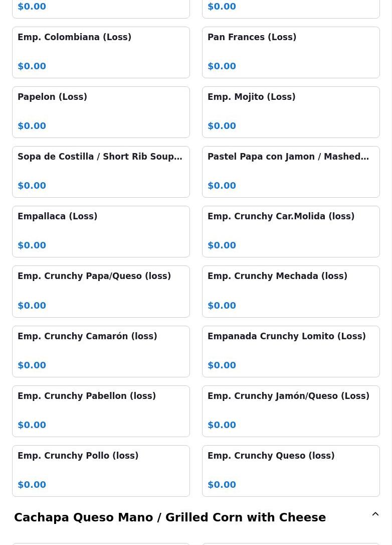Choose Emp. Crunchy Papa/Queso (loss)

101,292
